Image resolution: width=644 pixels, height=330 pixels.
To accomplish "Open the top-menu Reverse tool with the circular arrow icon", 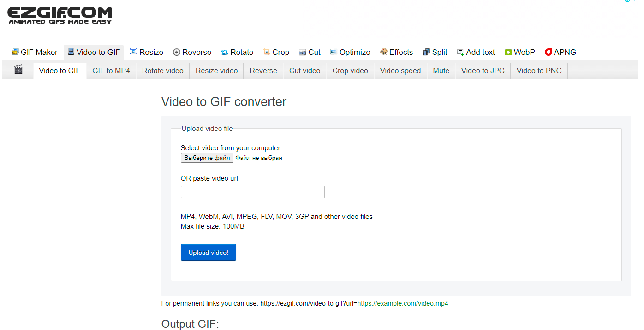I will tap(192, 52).
